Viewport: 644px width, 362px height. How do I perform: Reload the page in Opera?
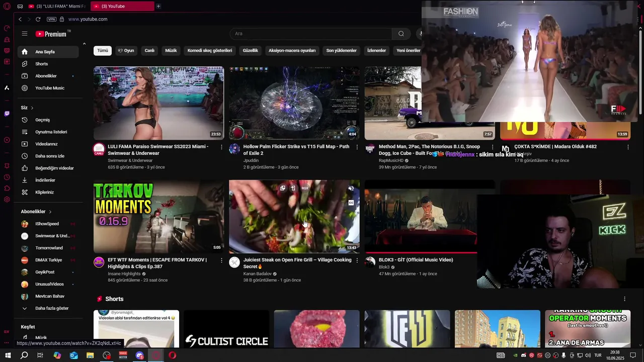[x=38, y=19]
